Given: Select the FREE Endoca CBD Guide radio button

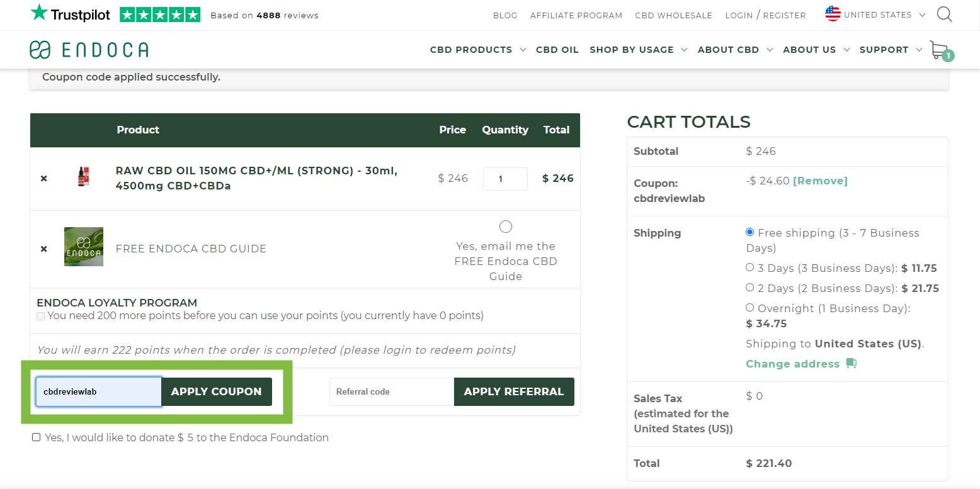Looking at the screenshot, I should pos(505,227).
